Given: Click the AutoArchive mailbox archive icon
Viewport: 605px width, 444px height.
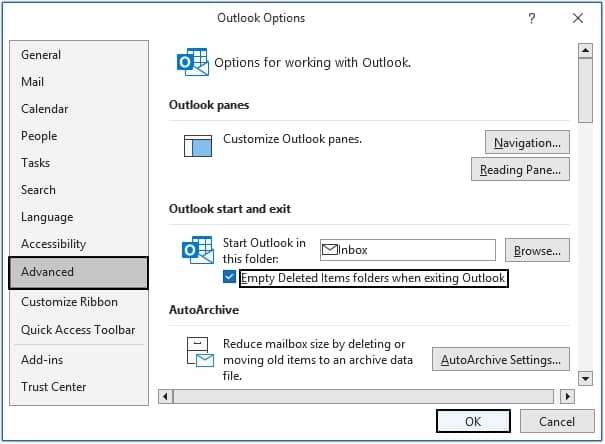Looking at the screenshot, I should pyautogui.click(x=200, y=352).
